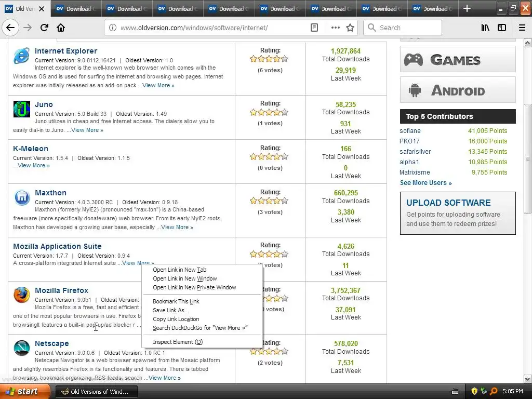Click the security shield tray icon
The image size is (532, 399).
(474, 391)
